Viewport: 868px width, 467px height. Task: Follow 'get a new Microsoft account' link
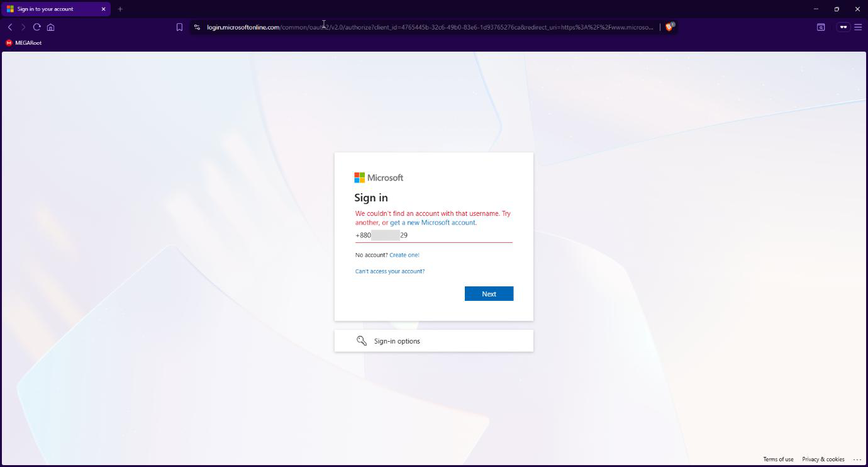tap(433, 223)
